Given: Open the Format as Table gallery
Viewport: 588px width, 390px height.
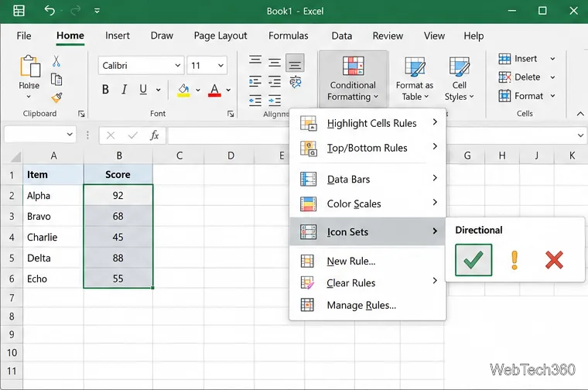Looking at the screenshot, I should (415, 79).
